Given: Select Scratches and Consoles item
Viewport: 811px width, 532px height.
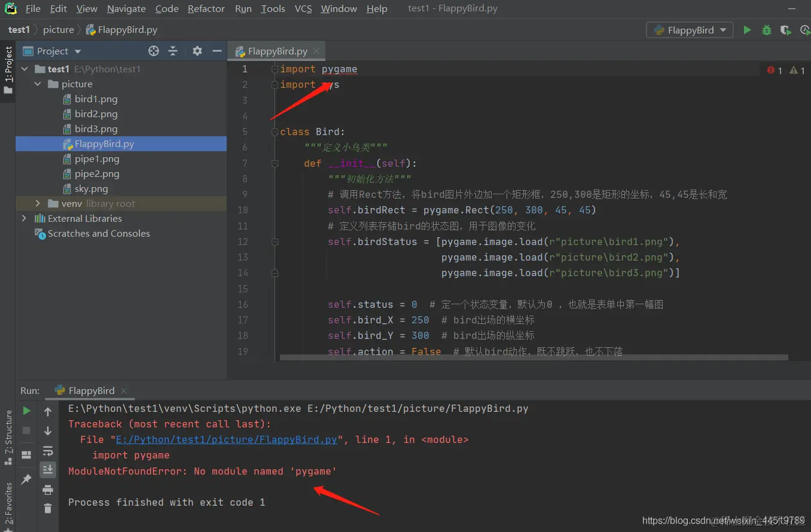Looking at the screenshot, I should (x=99, y=234).
